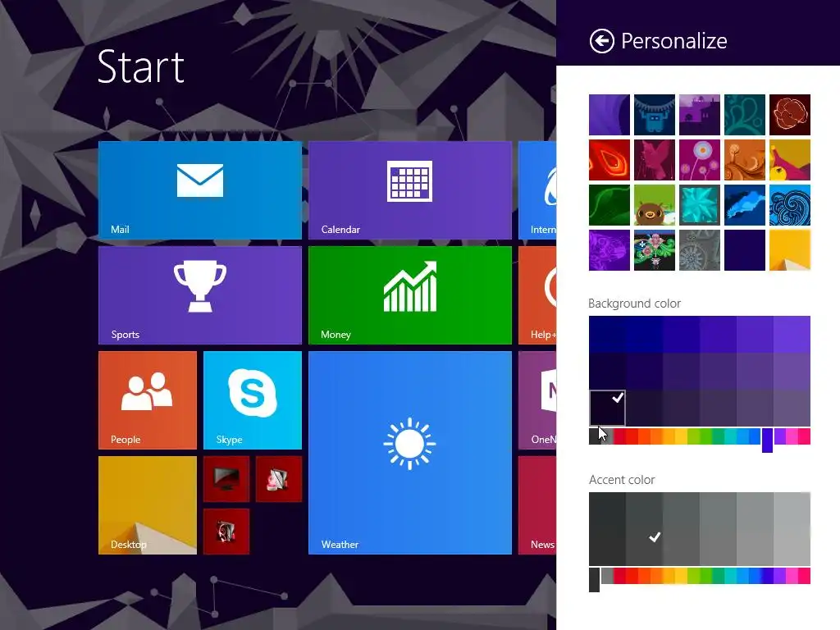Choose the dark green leaf background thumbnail
The width and height of the screenshot is (840, 630).
click(x=609, y=205)
